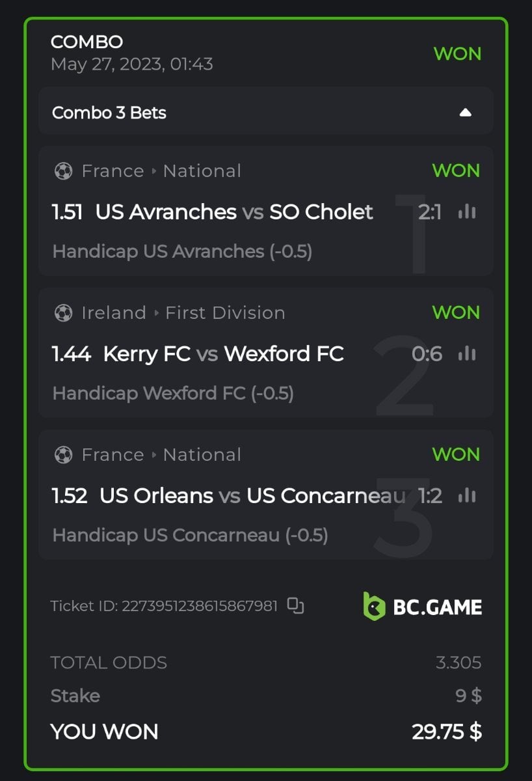Click the Ticket ID number text
532x781 pixels.
click(x=199, y=606)
